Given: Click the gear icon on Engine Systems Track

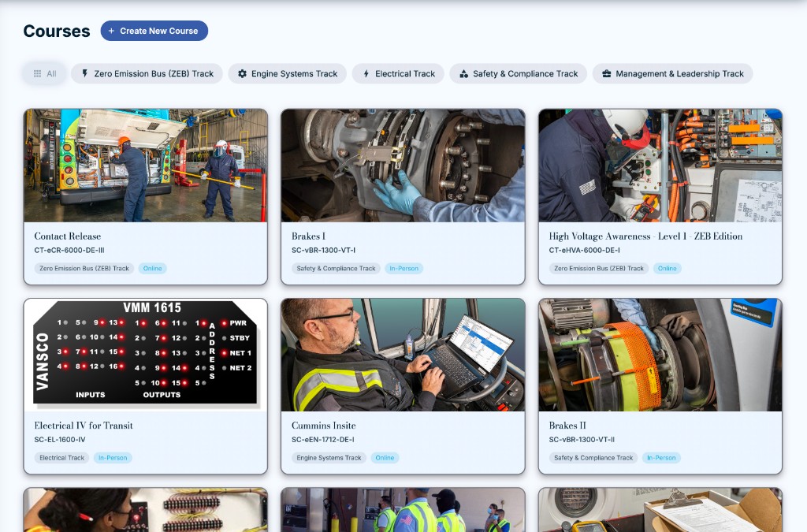Looking at the screenshot, I should [x=242, y=73].
